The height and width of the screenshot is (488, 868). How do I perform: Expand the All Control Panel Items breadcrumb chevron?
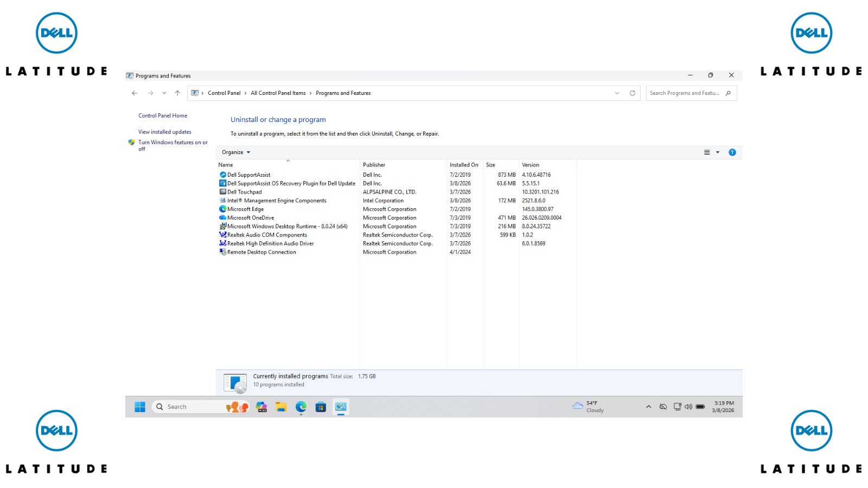pyautogui.click(x=310, y=93)
